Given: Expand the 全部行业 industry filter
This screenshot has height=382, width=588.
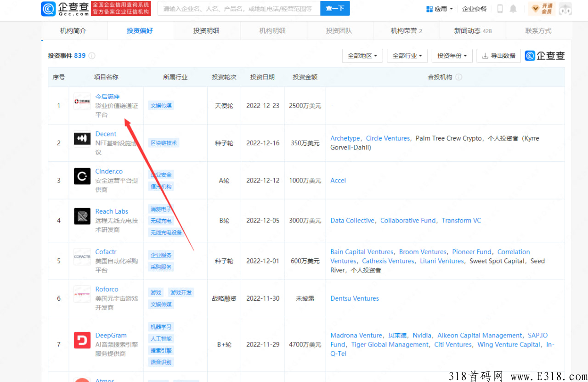Looking at the screenshot, I should tap(407, 56).
